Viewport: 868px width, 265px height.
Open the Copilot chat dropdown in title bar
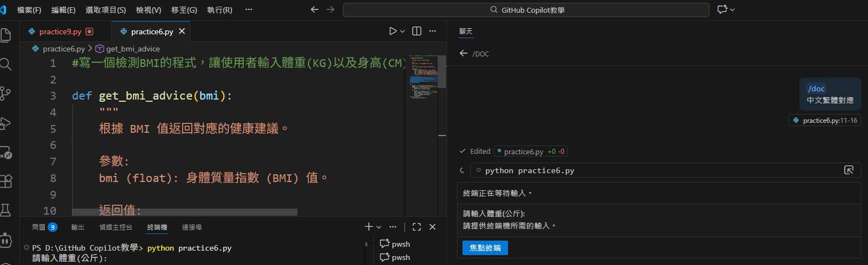click(733, 10)
